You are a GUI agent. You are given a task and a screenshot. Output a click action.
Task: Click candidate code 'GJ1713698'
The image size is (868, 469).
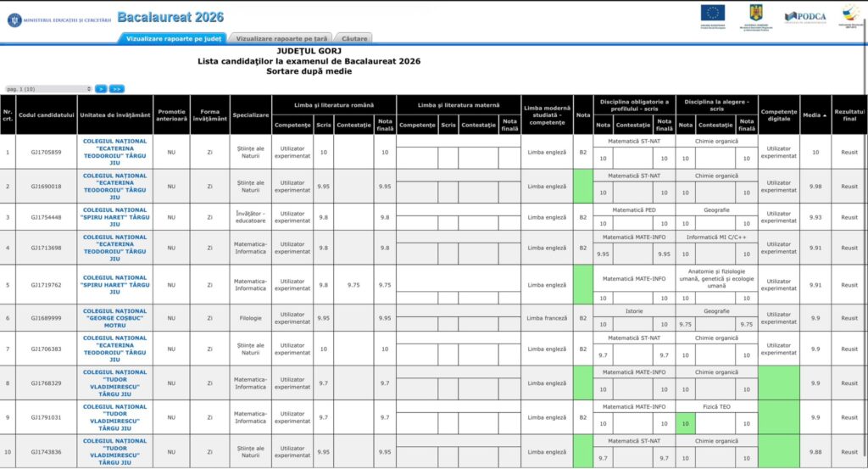click(x=47, y=248)
